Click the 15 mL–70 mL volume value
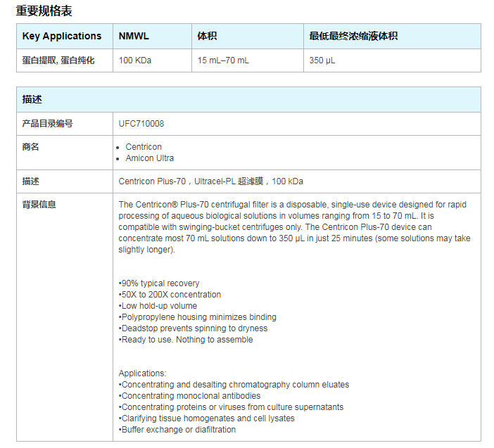494x448 pixels. coord(223,60)
